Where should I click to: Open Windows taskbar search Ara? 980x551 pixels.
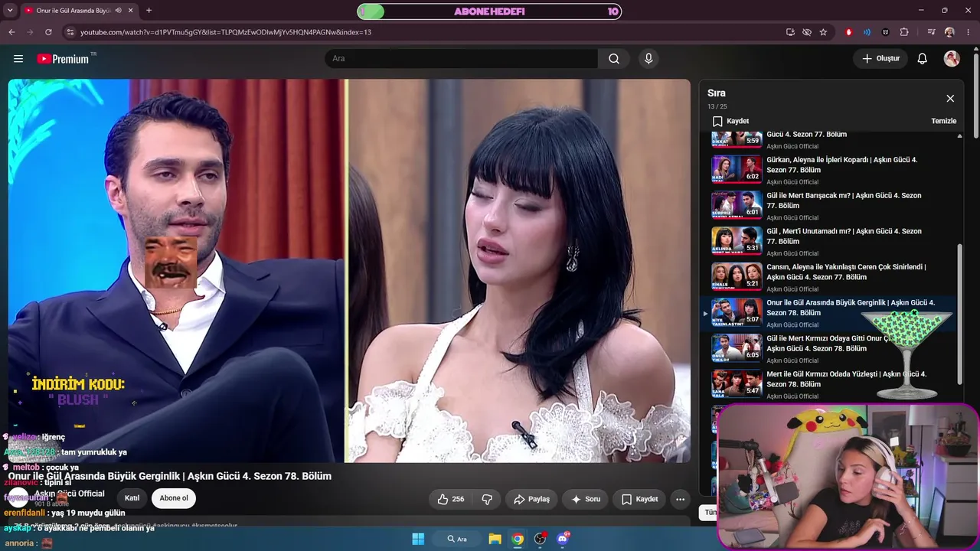click(x=457, y=539)
